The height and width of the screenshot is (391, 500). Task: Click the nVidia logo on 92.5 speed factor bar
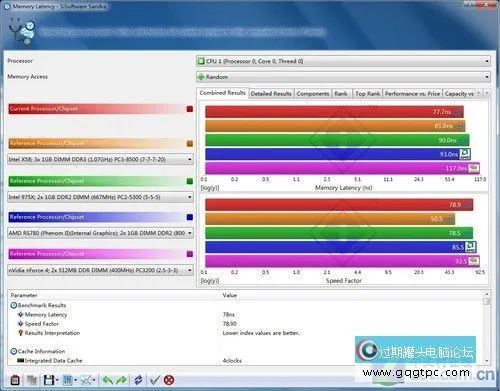[x=474, y=261]
